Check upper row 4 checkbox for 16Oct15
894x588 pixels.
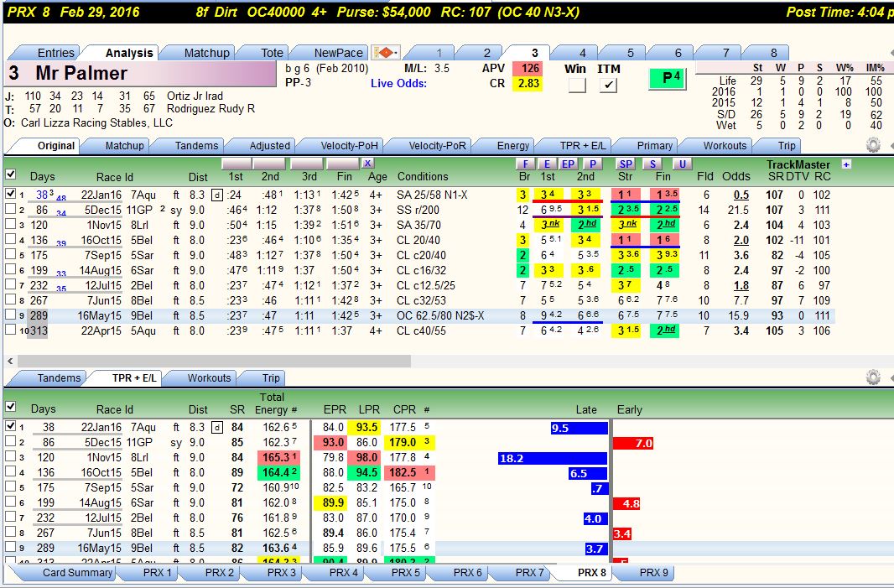click(x=10, y=239)
